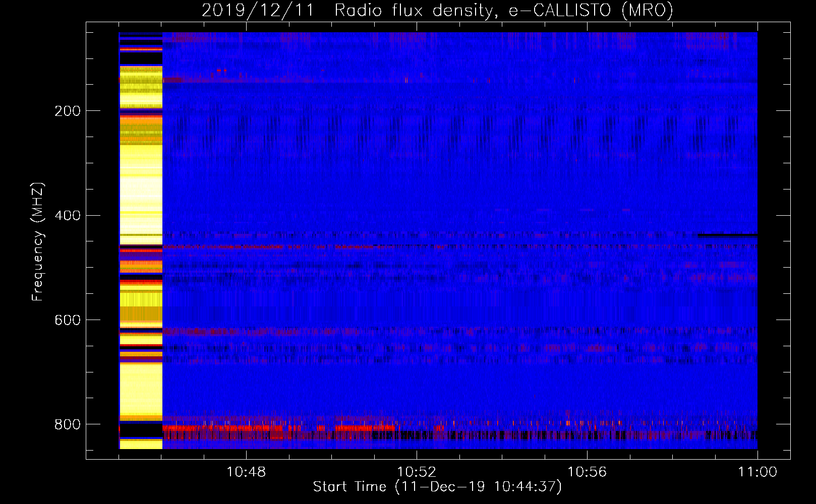Image resolution: width=816 pixels, height=504 pixels.
Task: Click the "Start Time (11-Dec-19 10:44:37)" label
Action: (437, 487)
